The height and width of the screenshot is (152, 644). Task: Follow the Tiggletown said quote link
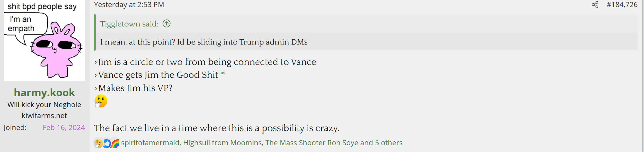tap(129, 24)
